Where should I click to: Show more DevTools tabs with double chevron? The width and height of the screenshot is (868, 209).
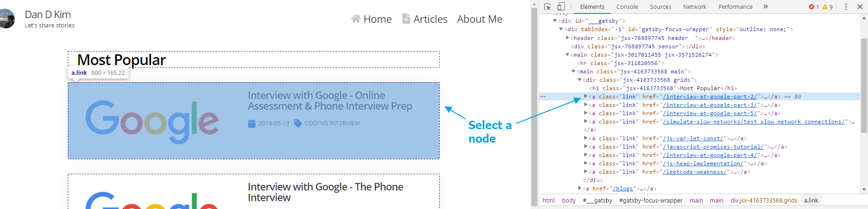pos(765,7)
